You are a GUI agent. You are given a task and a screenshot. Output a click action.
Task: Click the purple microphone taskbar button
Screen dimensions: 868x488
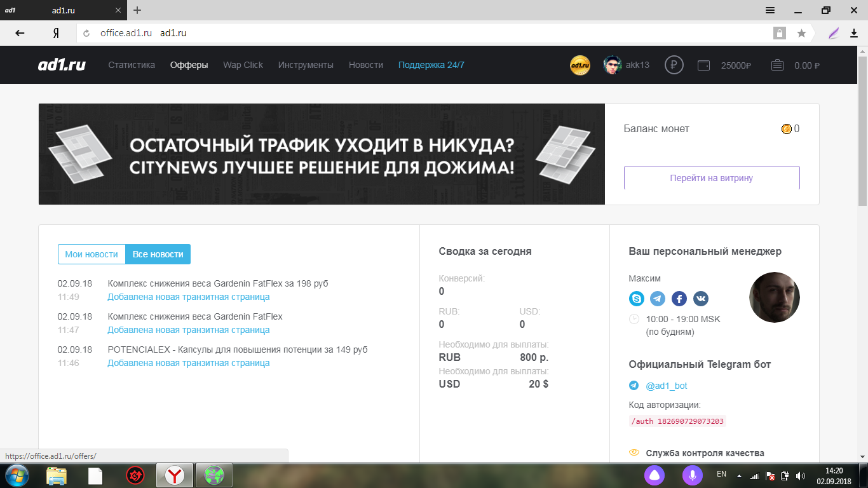point(693,475)
